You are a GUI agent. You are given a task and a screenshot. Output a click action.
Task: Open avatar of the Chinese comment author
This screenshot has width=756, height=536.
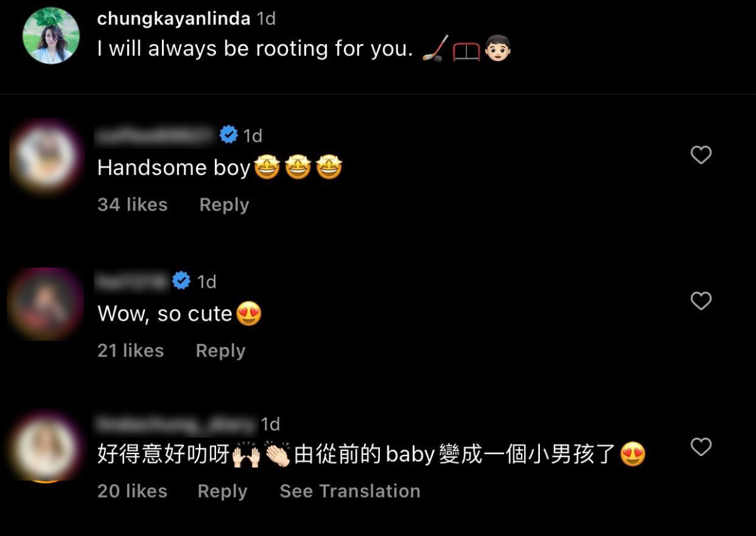tap(45, 447)
